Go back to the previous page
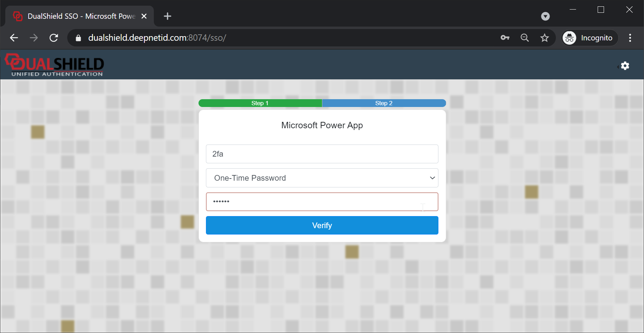 (x=14, y=38)
